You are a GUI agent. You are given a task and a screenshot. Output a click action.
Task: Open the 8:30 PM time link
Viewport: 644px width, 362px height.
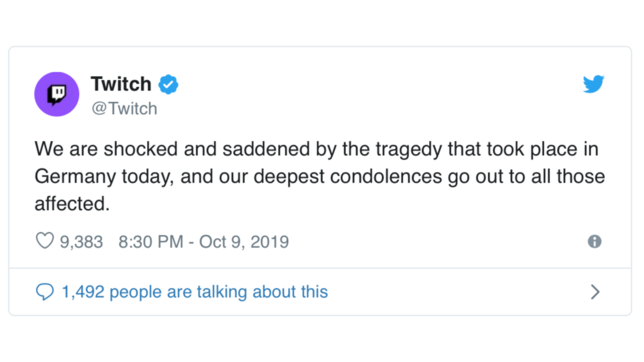pos(151,242)
